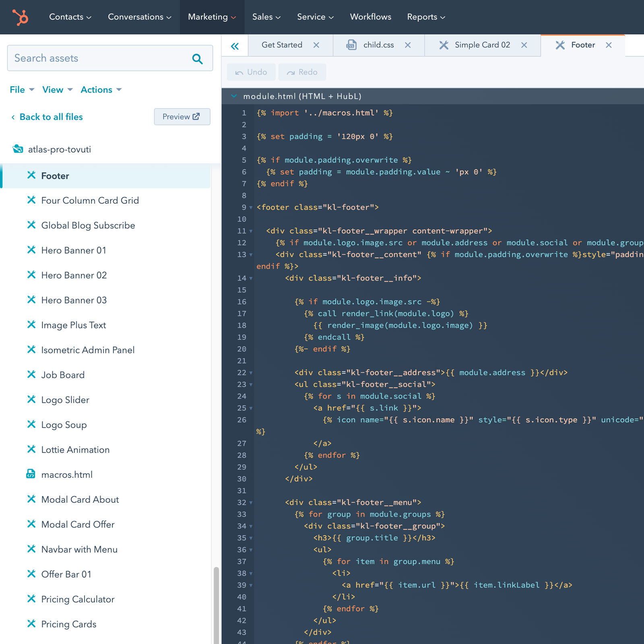The image size is (644, 644).
Task: Click line number 22 in gutter
Action: (x=242, y=373)
